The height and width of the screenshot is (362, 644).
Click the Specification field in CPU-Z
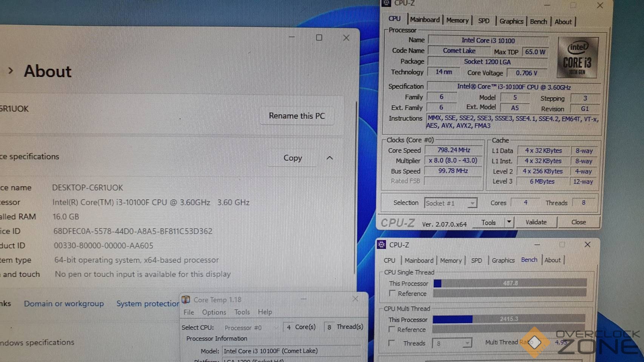click(513, 87)
